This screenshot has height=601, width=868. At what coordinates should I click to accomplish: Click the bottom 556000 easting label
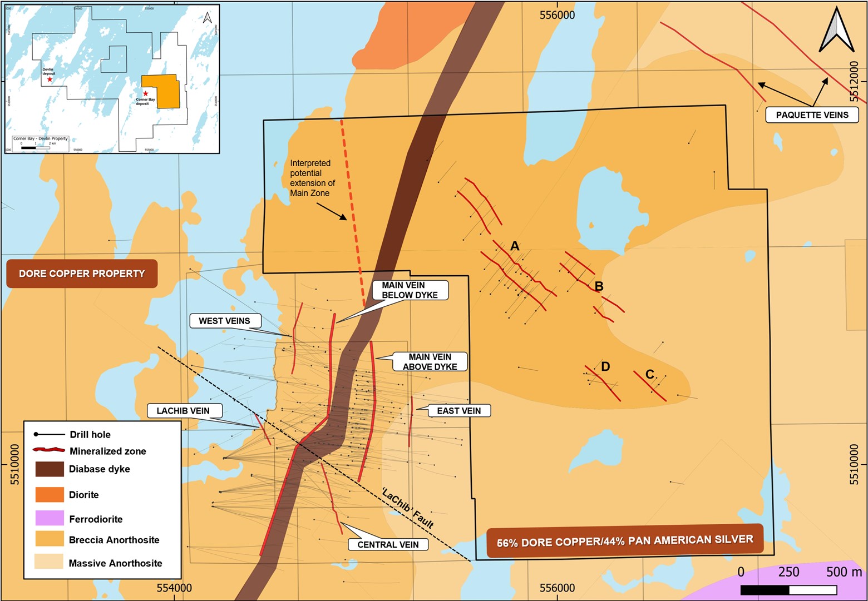point(557,588)
